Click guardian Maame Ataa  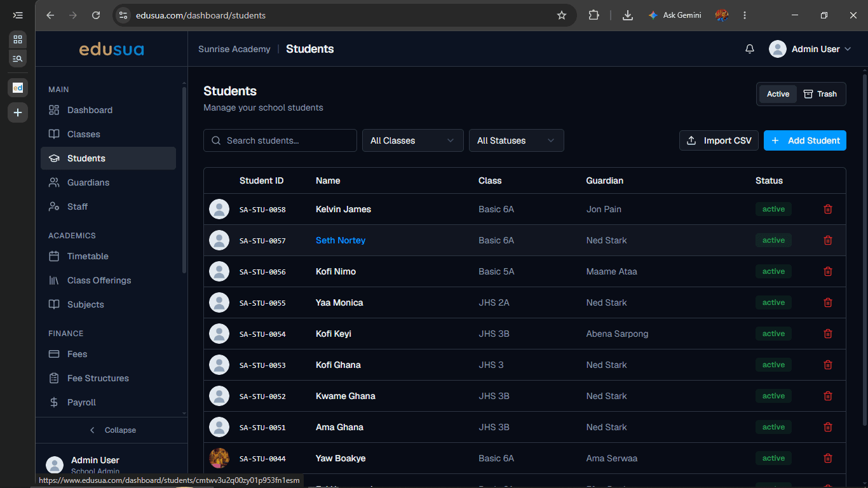pyautogui.click(x=612, y=271)
